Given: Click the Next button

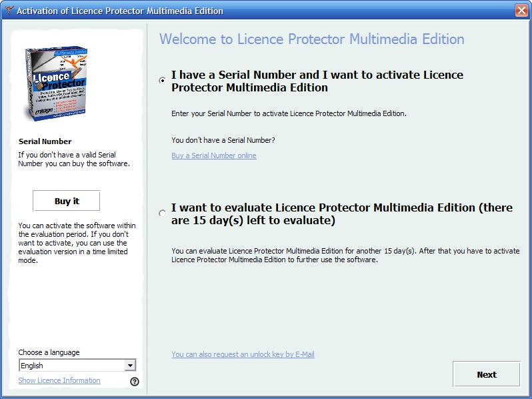Looking at the screenshot, I should [x=486, y=374].
